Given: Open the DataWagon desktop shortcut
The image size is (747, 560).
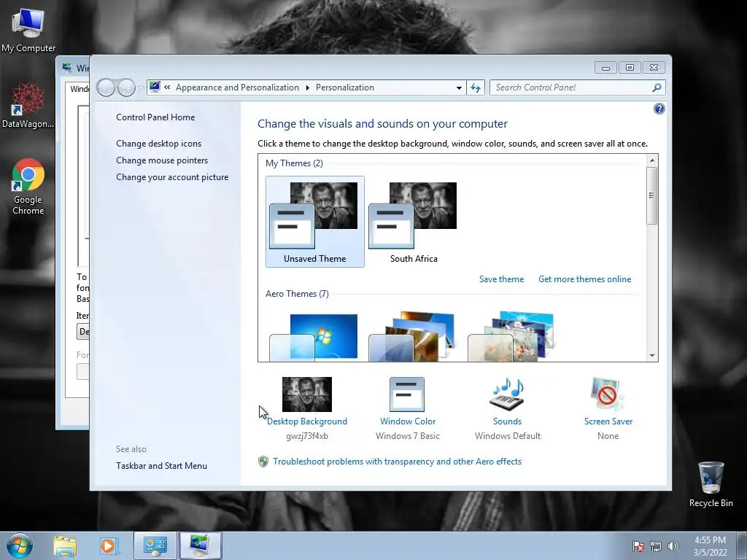Looking at the screenshot, I should (x=28, y=105).
